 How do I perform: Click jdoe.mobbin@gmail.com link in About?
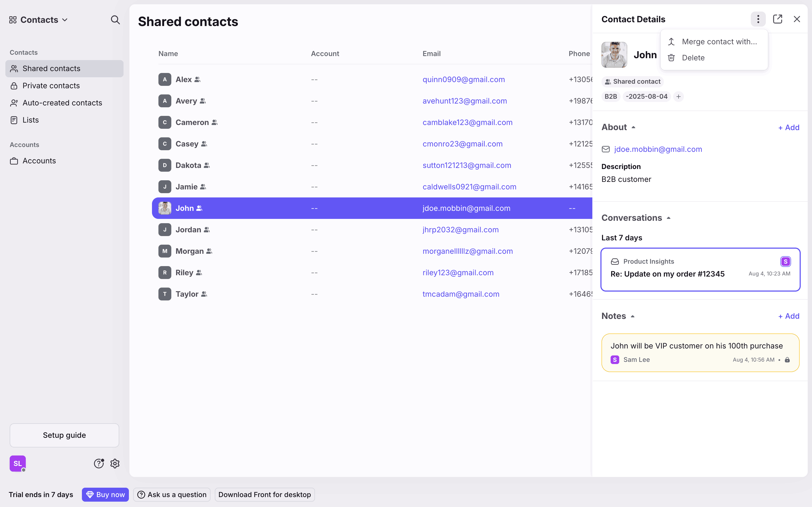point(658,149)
